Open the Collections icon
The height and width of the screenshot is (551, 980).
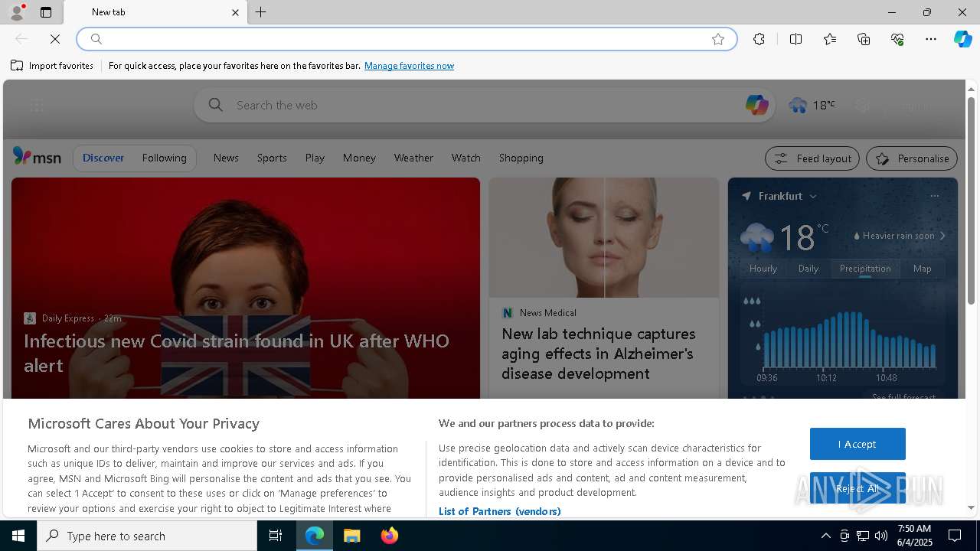tap(864, 39)
